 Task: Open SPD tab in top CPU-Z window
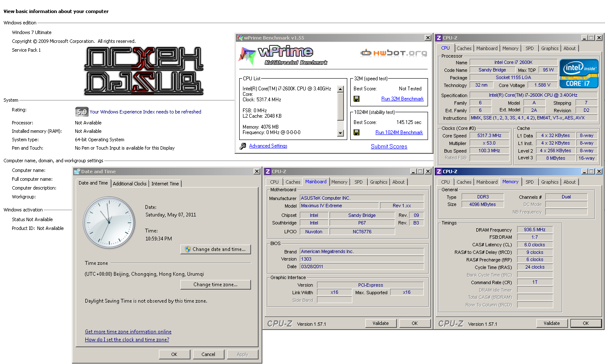pos(530,48)
